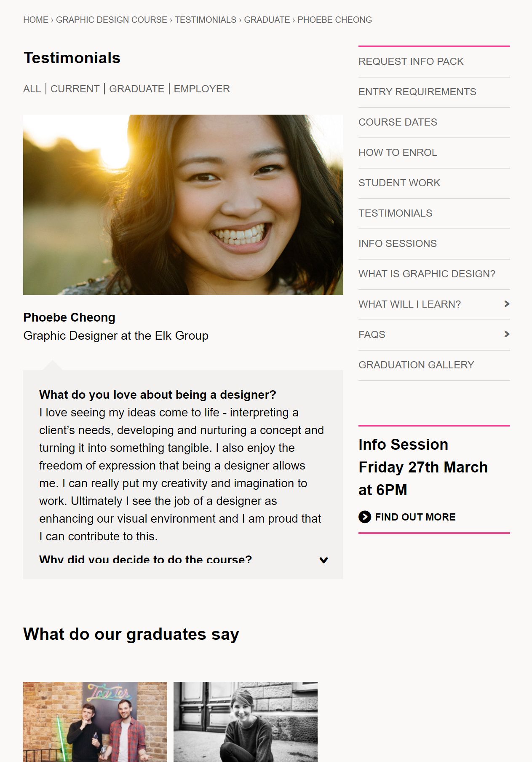The image size is (532, 762).
Task: Show ALL testimonials
Action: (31, 89)
